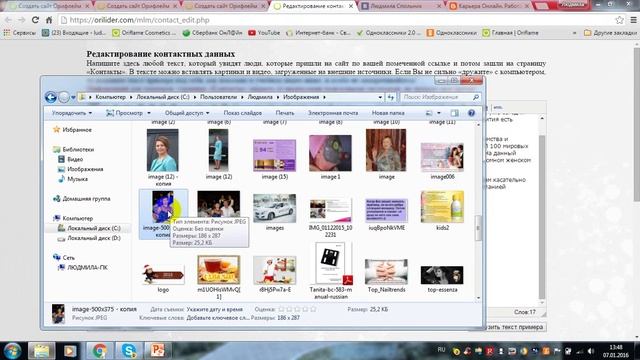This screenshot has height=360, width=640.
Task: Reload the Chrome page
Action: [x=36, y=20]
